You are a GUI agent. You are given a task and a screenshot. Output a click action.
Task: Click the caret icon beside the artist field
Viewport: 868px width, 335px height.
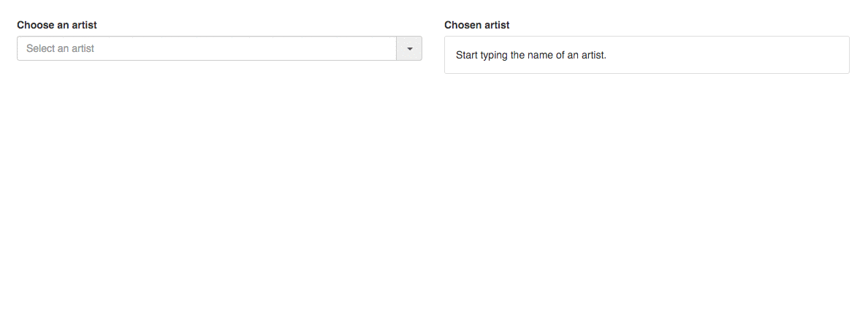coord(409,49)
